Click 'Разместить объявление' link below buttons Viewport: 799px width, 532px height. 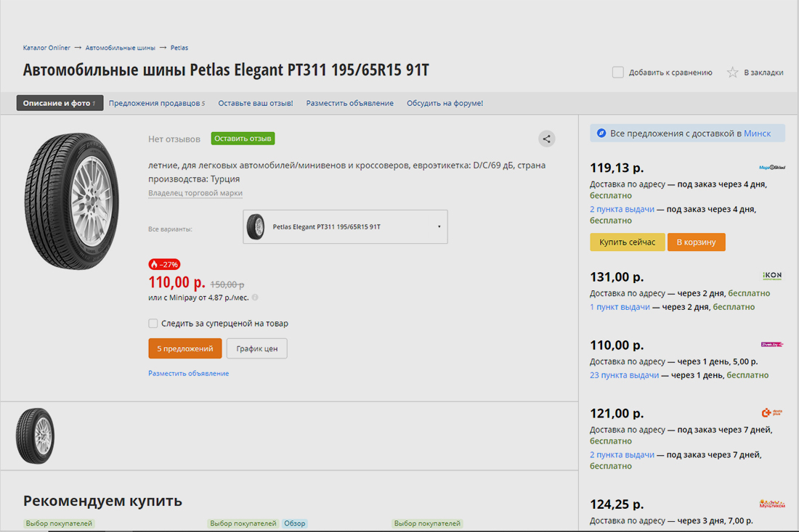point(189,373)
